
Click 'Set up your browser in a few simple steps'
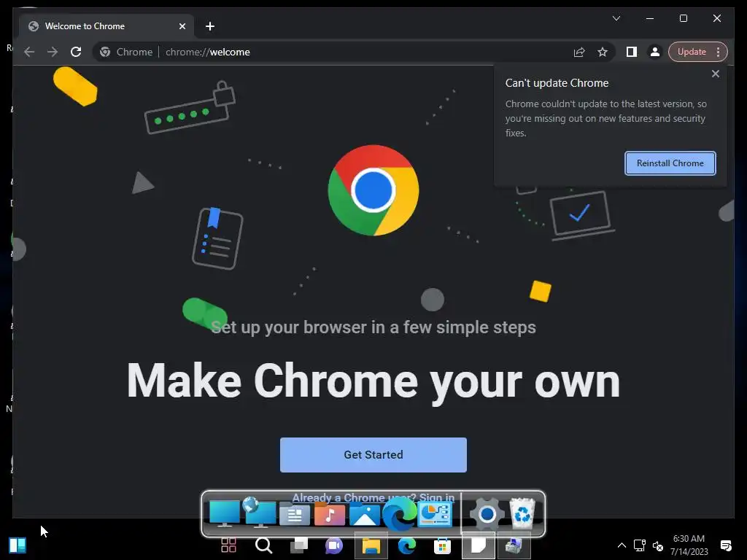click(373, 327)
